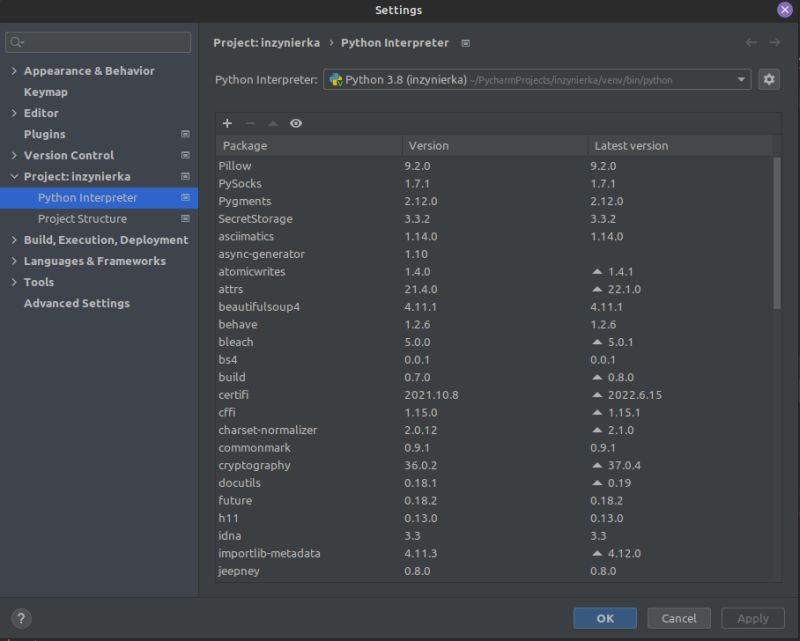The image size is (800, 641).
Task: Dismiss the dialog with Cancel
Action: [x=679, y=618]
